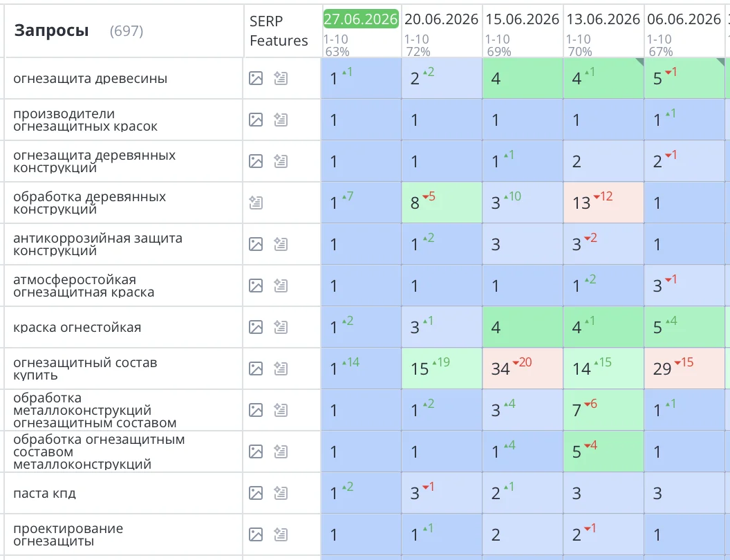Click image pack icon for огнезащита древесины
The height and width of the screenshot is (560, 730).
click(x=256, y=78)
